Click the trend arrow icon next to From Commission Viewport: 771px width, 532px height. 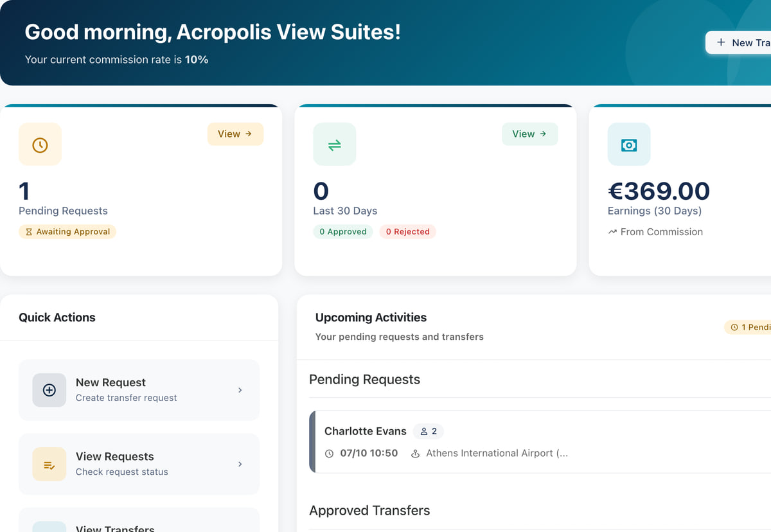click(612, 232)
